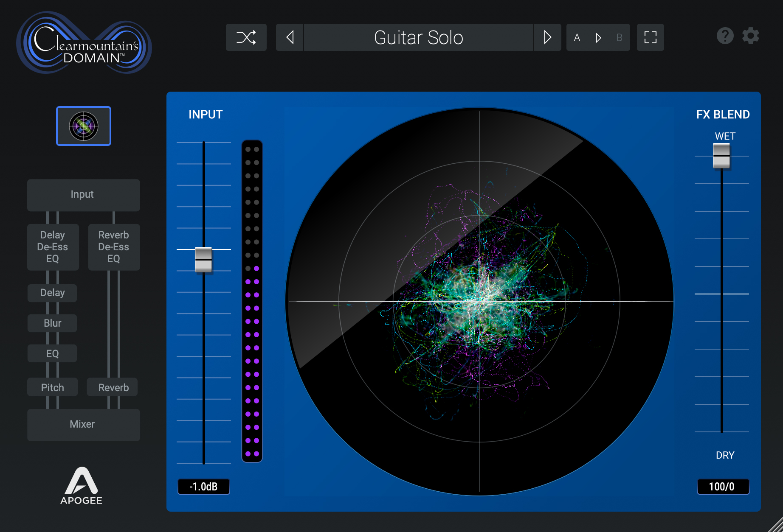The width and height of the screenshot is (783, 532).
Task: Enter fullscreen view mode
Action: pos(650,37)
